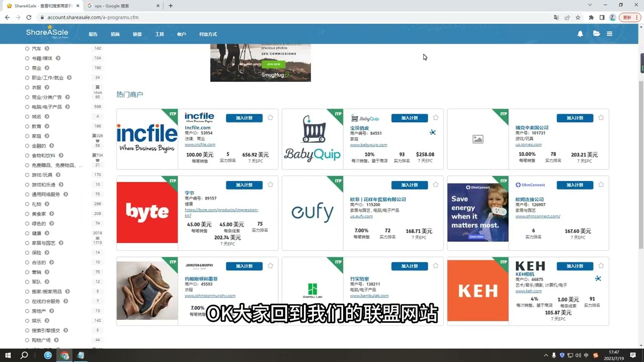The image size is (644, 362).
Task: Open the Chrome extensions puzzle icon
Action: 591,17
